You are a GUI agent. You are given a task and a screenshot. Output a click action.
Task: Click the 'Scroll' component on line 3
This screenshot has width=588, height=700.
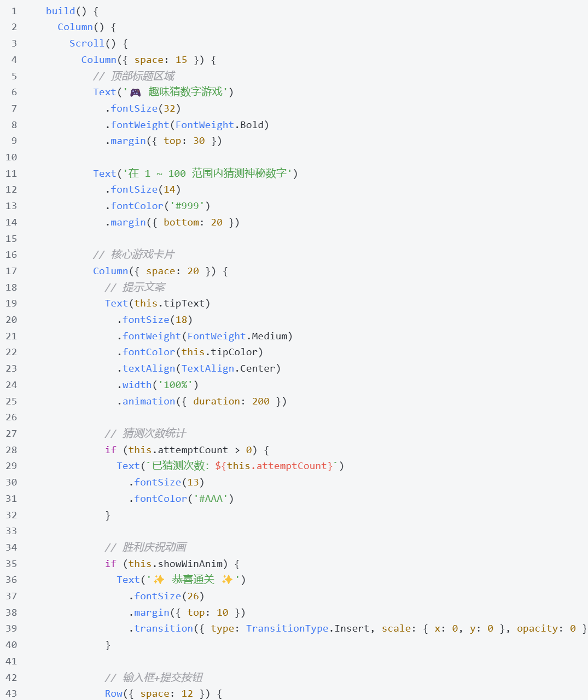pyautogui.click(x=87, y=43)
